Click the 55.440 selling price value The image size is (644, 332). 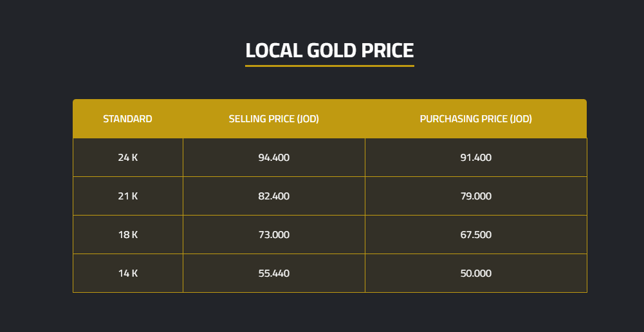click(x=274, y=273)
